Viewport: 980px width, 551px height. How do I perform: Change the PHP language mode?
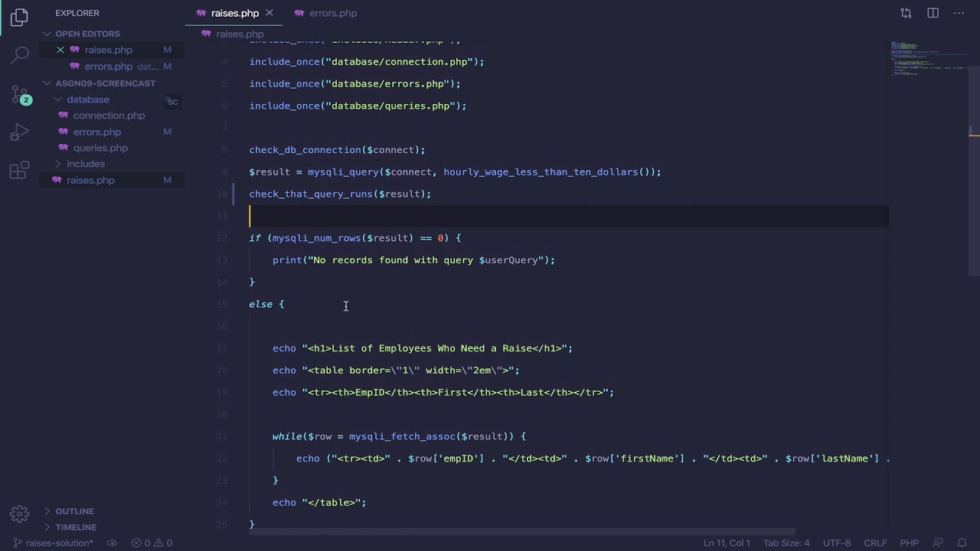pyautogui.click(x=909, y=543)
